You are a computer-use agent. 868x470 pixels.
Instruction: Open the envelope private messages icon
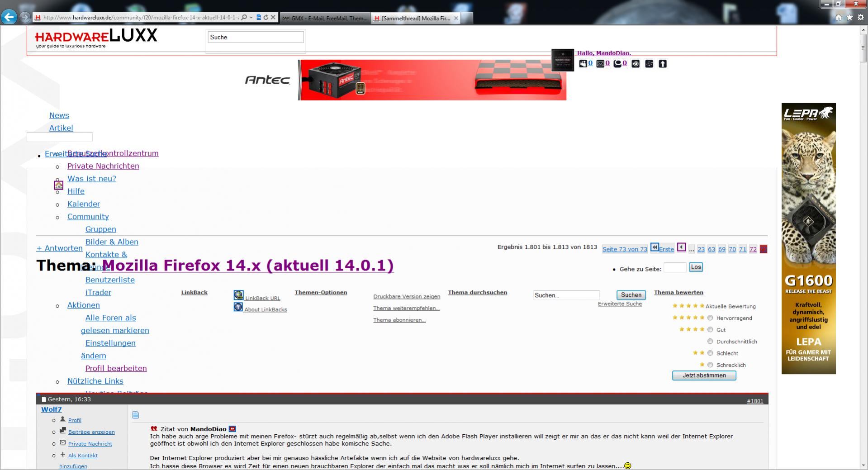[600, 64]
